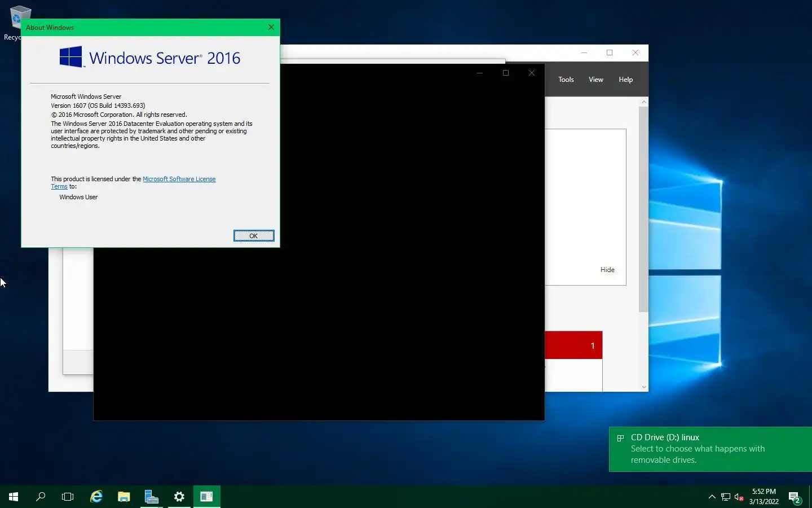Minimize the Server Manager window
Image resolution: width=812 pixels, height=508 pixels.
pyautogui.click(x=584, y=52)
